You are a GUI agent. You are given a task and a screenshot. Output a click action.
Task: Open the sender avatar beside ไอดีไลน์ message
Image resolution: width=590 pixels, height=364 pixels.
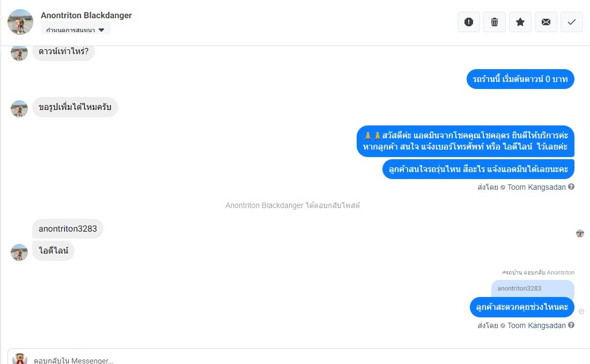19,252
